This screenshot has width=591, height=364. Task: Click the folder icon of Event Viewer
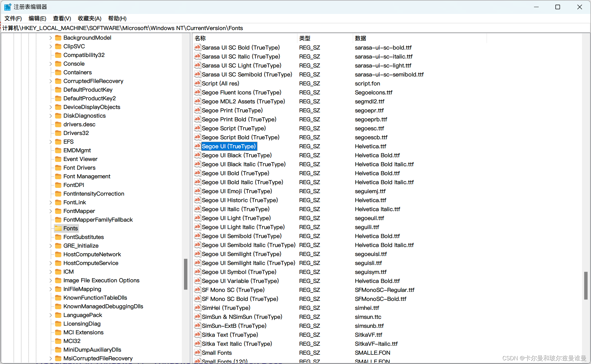[x=58, y=159]
